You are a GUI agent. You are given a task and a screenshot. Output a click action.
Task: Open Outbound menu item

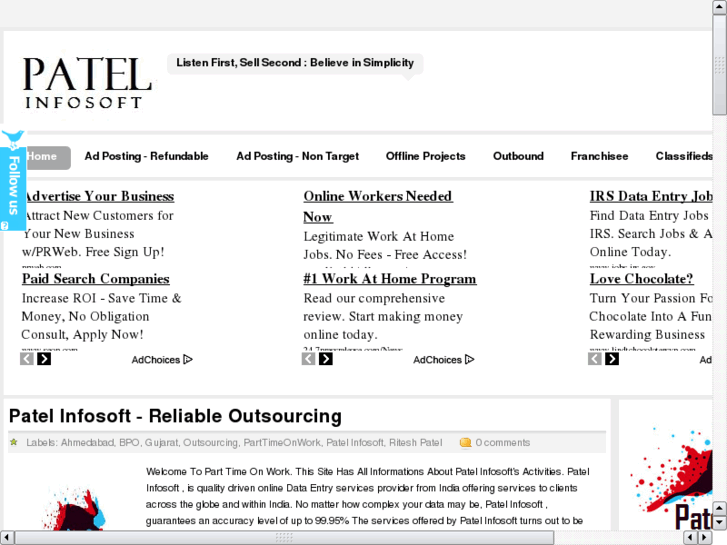click(518, 156)
